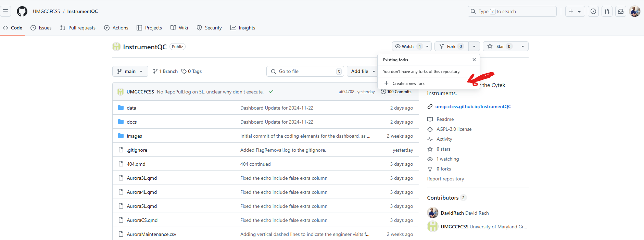Switch to the Insights tab

(x=243, y=28)
